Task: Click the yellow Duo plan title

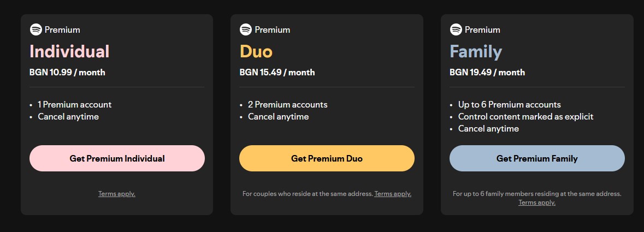Action: tap(256, 51)
